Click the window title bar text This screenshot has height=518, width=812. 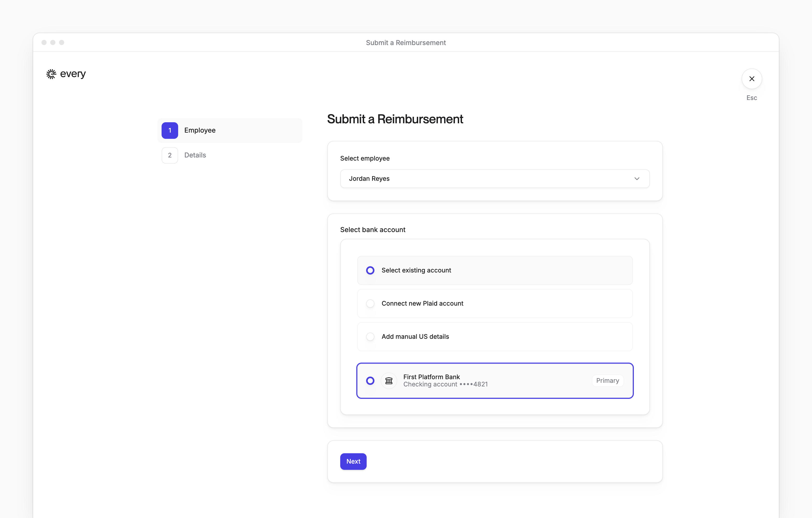pos(406,42)
